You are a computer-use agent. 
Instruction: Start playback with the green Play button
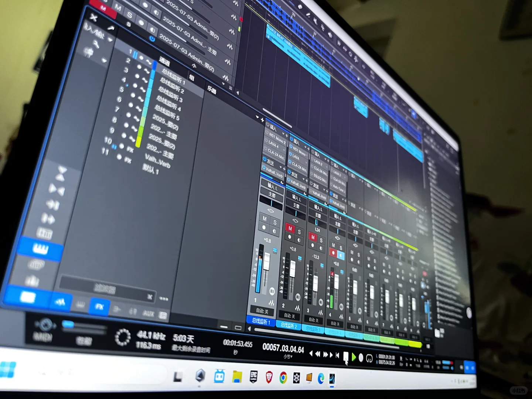pyautogui.click(x=354, y=357)
